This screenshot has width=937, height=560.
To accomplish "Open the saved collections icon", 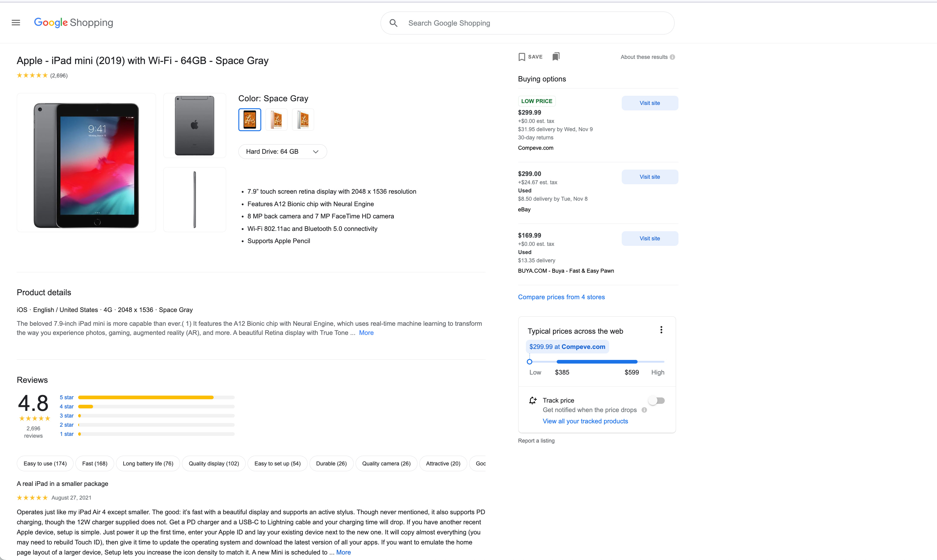I will pyautogui.click(x=556, y=57).
